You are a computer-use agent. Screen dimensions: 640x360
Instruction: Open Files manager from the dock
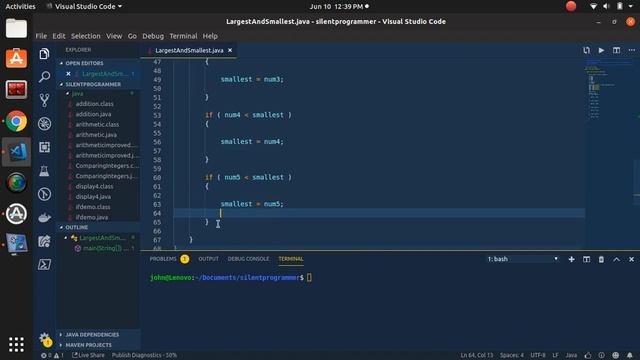click(16, 28)
